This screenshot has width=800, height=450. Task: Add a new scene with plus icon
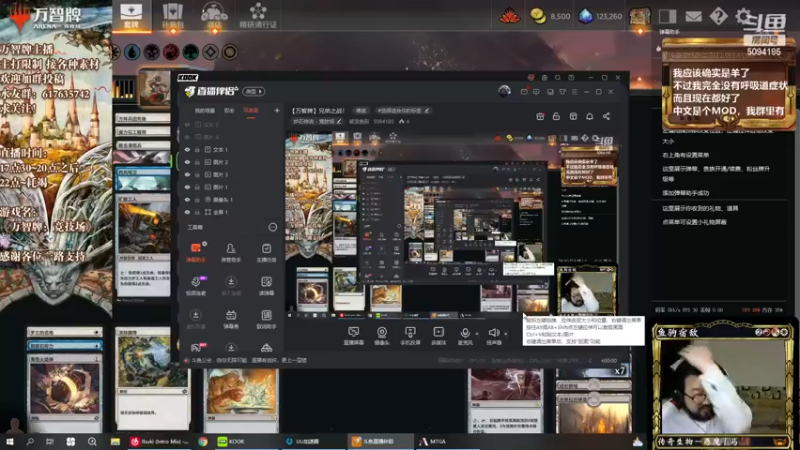(277, 110)
